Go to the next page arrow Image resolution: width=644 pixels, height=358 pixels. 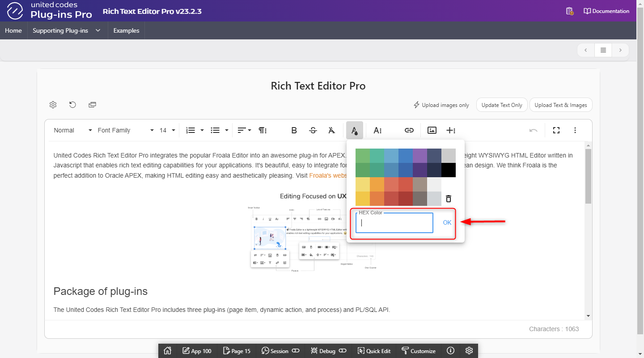tap(620, 50)
